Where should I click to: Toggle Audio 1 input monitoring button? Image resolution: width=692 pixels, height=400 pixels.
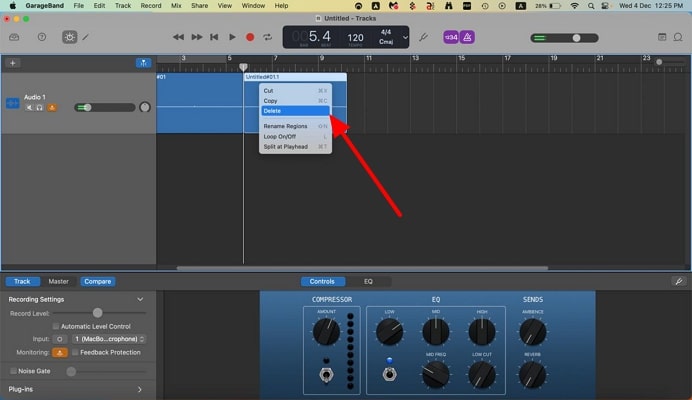(52, 107)
